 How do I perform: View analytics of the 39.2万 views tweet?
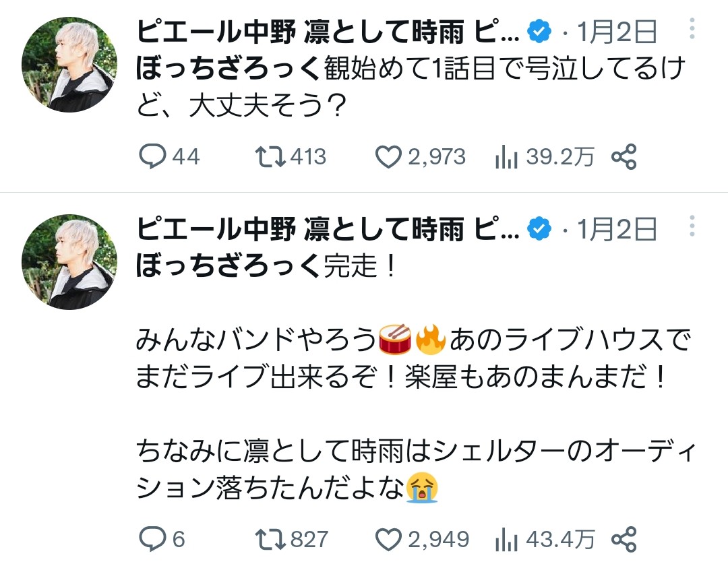tap(506, 157)
